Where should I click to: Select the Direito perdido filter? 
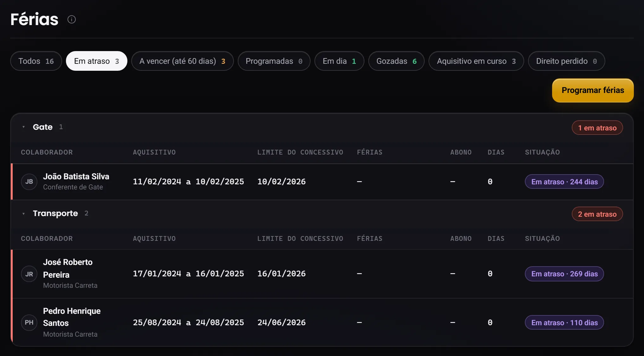click(x=567, y=61)
